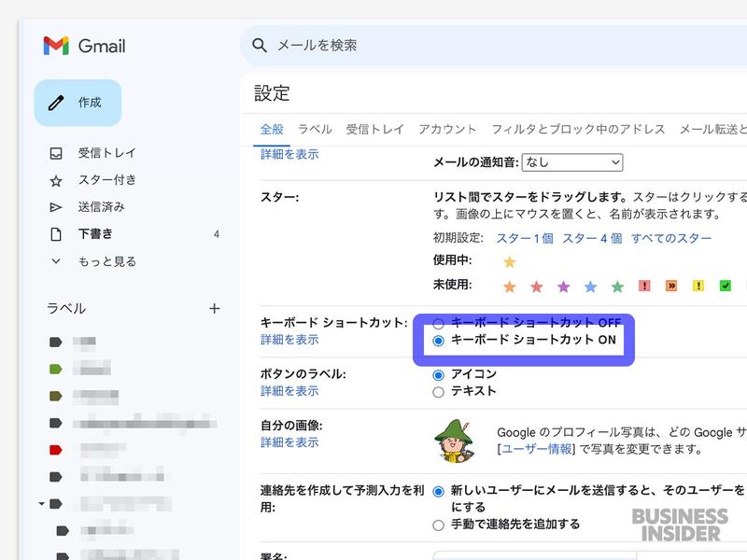Select キーボード ショートカット OFF radio
Screen dimensions: 747x560
(x=438, y=324)
